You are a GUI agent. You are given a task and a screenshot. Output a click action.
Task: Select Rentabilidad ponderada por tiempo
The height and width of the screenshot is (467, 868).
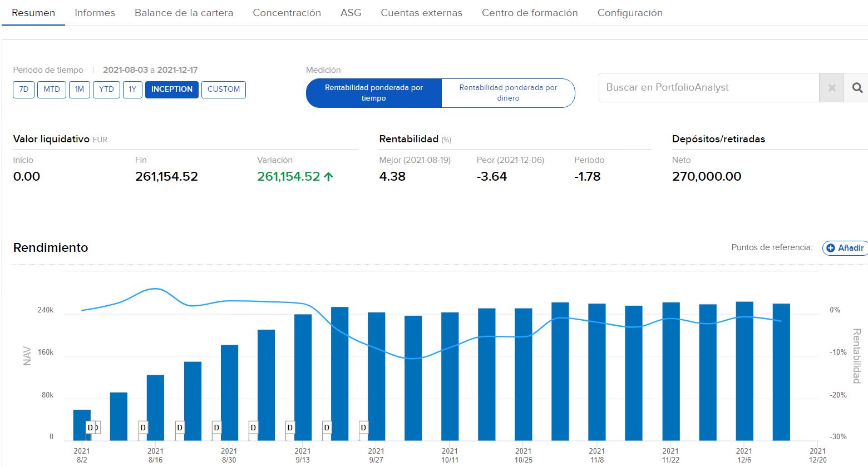374,93
